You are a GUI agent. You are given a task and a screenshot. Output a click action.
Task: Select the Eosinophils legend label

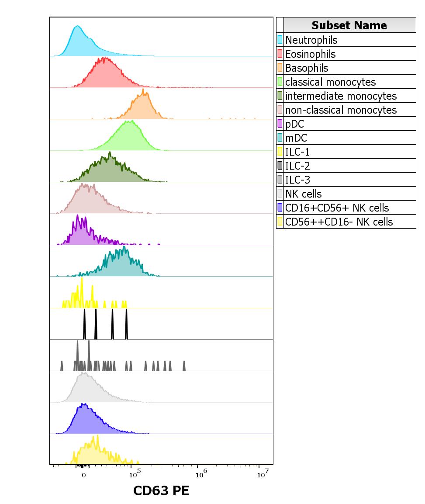click(x=310, y=54)
